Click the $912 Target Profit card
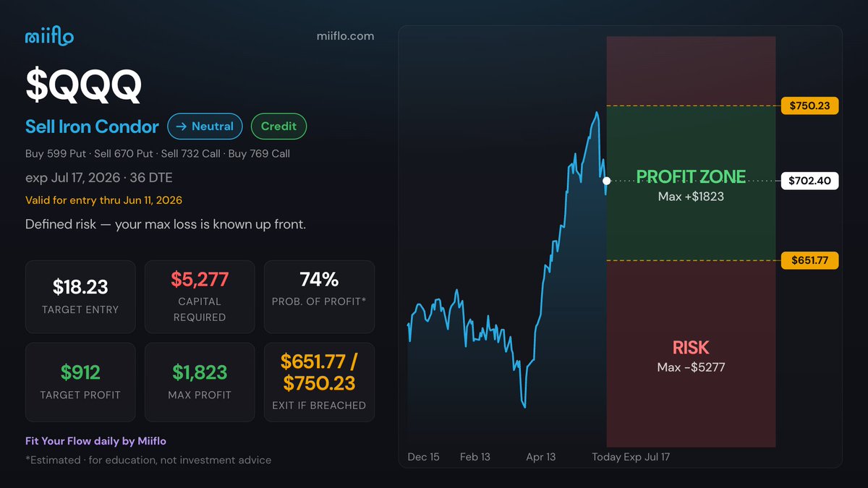The width and height of the screenshot is (868, 488). click(x=80, y=382)
